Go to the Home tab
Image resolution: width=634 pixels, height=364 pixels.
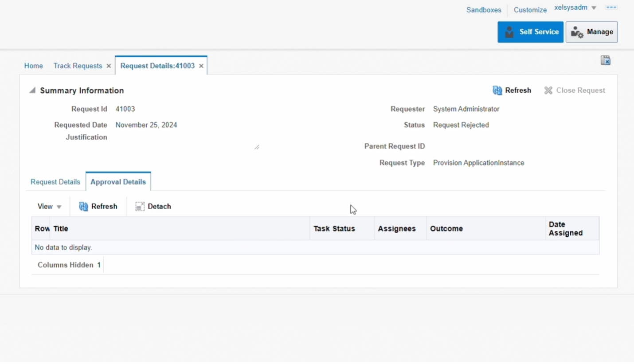tap(33, 66)
